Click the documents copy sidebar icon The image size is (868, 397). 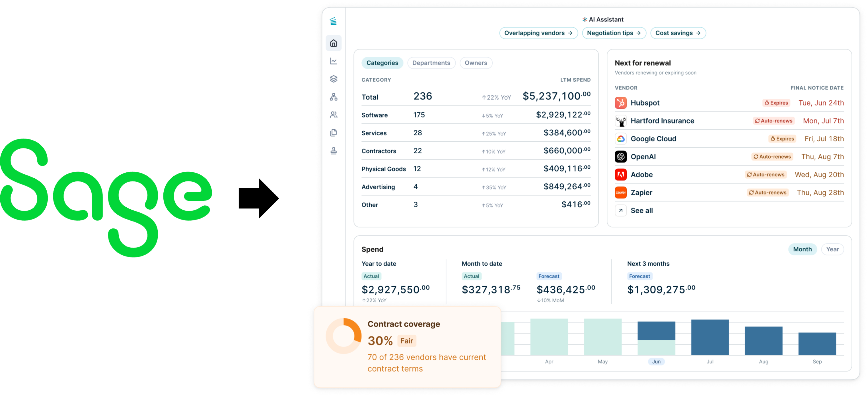pos(333,133)
